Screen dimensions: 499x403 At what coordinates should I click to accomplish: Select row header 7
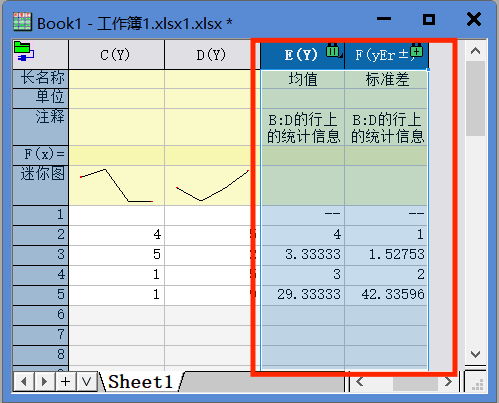tap(41, 335)
